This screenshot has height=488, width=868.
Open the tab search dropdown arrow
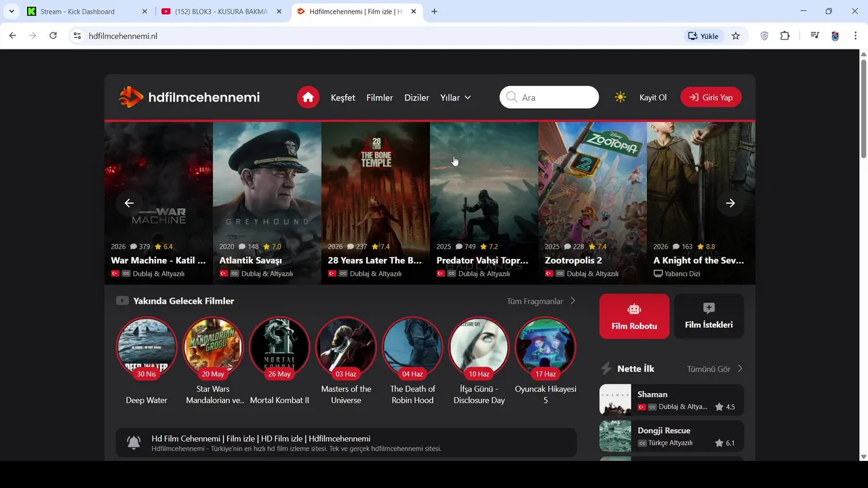coord(12,12)
